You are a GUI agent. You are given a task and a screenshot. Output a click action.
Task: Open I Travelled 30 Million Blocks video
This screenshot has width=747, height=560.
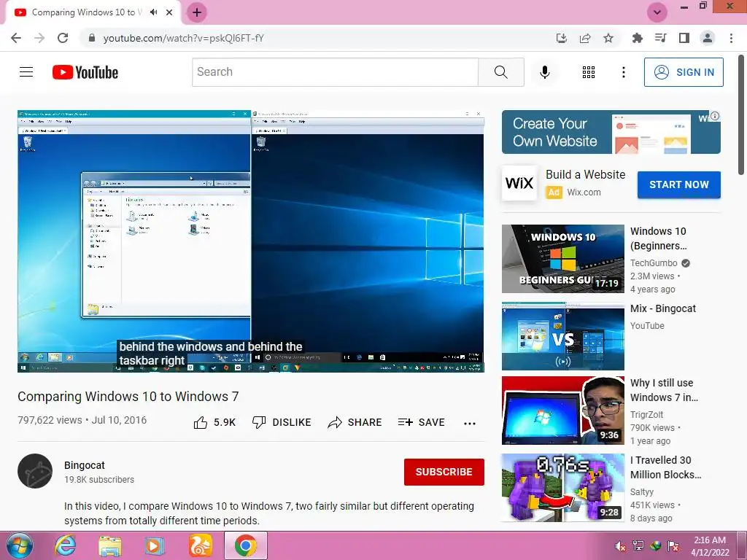(562, 488)
